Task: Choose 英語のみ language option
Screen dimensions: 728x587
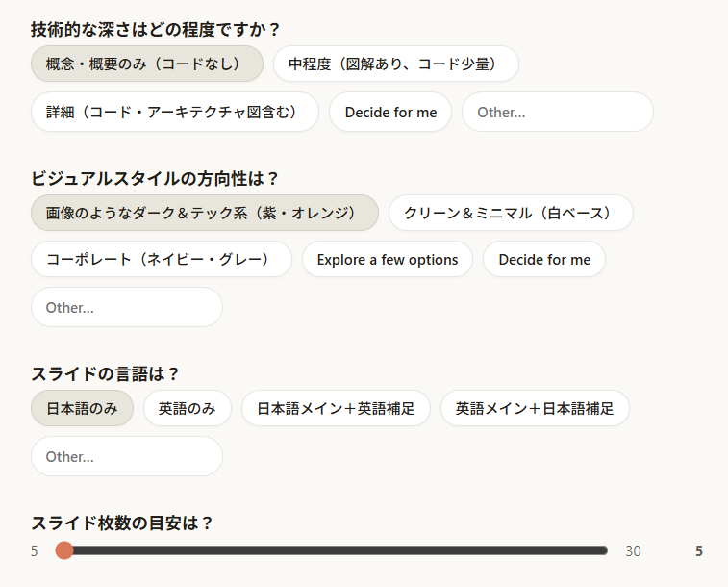Action: tap(188, 408)
